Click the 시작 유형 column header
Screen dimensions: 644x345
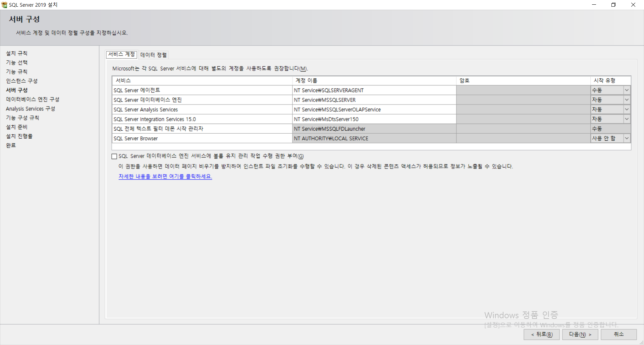[610, 80]
